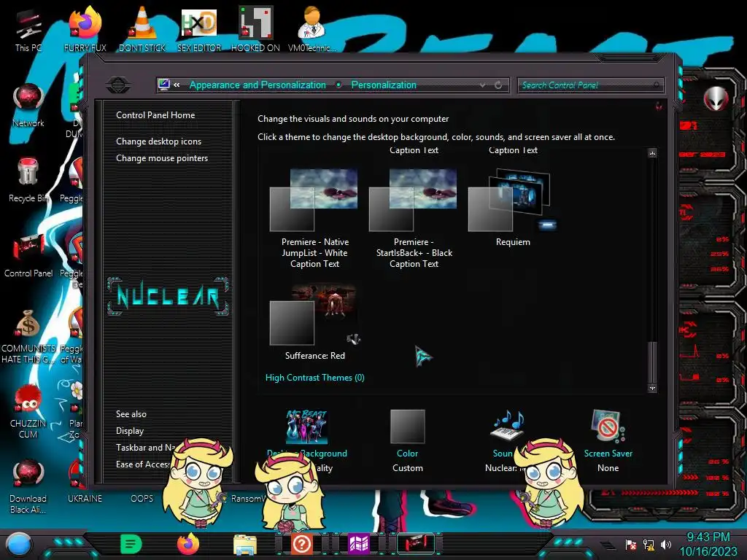Viewport: 747px width, 560px height.
Task: Open the Action Center flag tray icon
Action: (631, 544)
